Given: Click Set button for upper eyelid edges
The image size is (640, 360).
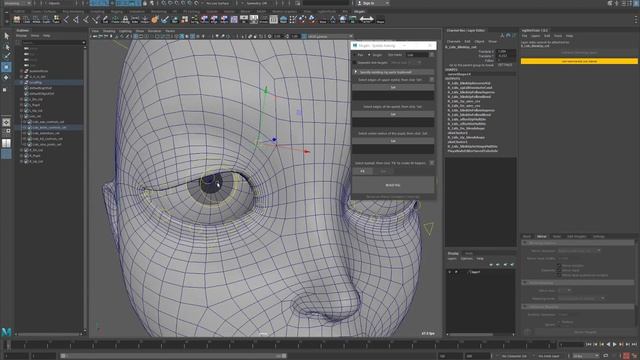Looking at the screenshot, I should click(x=393, y=87).
